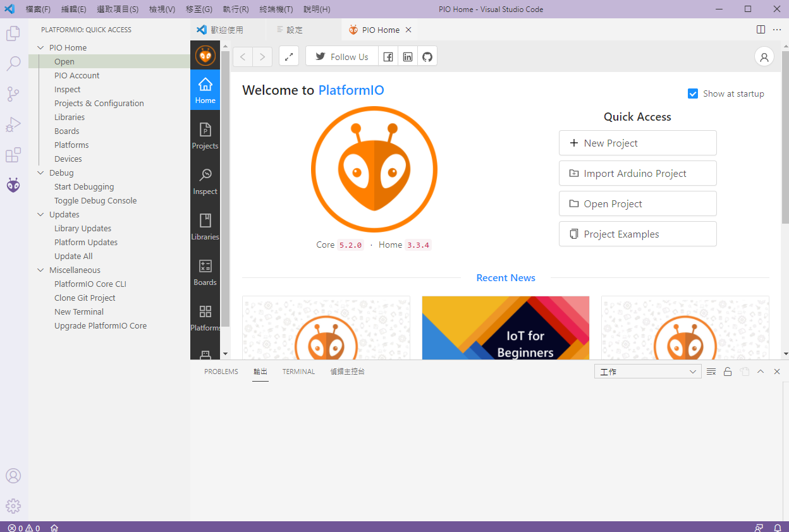Select the PlatformIO alien icon in activity bar
This screenshot has height=532, width=789.
click(13, 185)
